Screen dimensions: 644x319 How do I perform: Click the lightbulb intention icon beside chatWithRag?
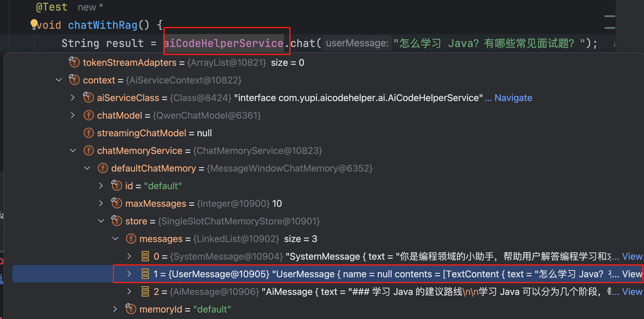pos(34,23)
